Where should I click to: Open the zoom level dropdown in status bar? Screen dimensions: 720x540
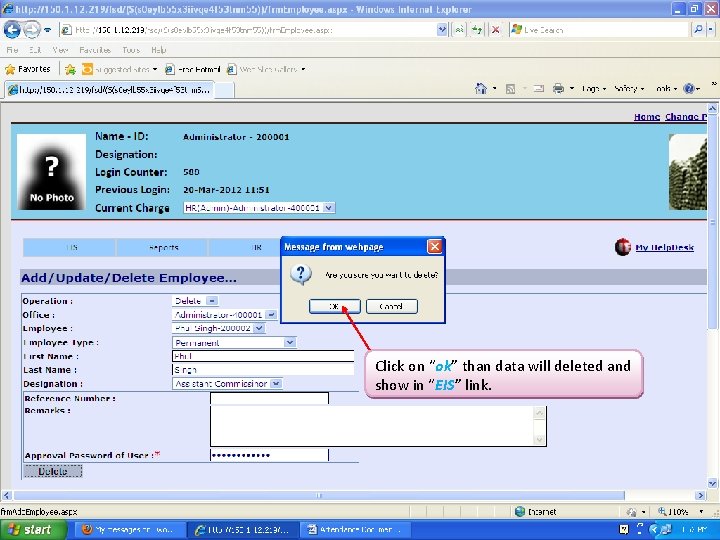(x=701, y=512)
